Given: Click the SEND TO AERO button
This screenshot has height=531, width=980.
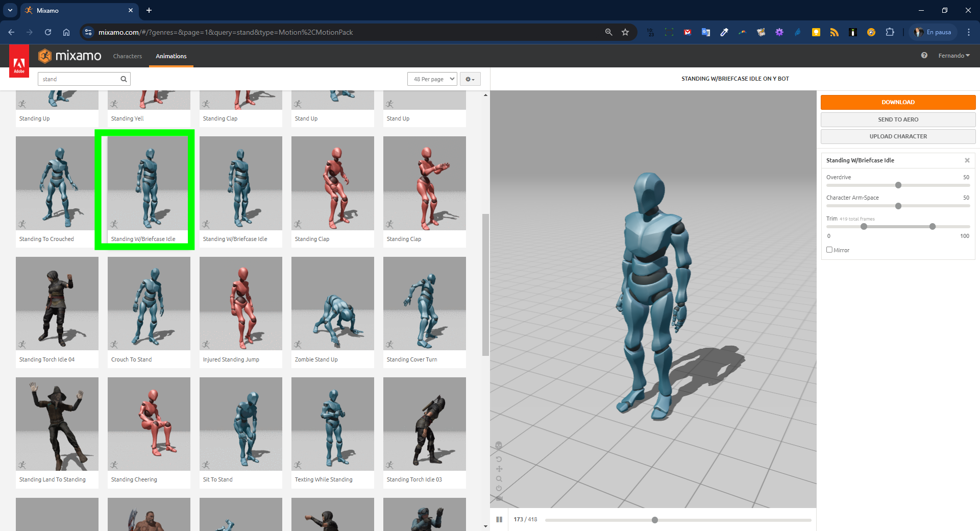Looking at the screenshot, I should pos(898,119).
